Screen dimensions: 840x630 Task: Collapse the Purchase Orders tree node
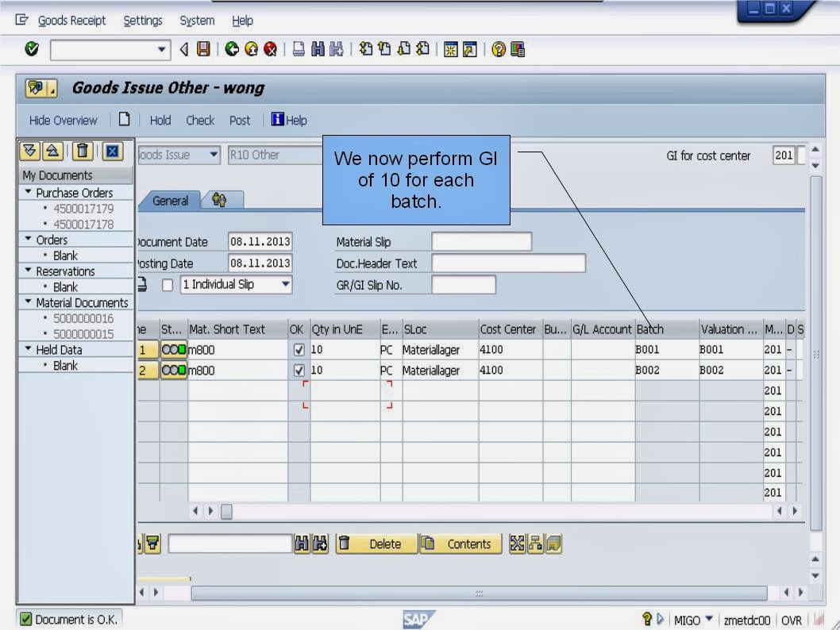click(x=28, y=192)
